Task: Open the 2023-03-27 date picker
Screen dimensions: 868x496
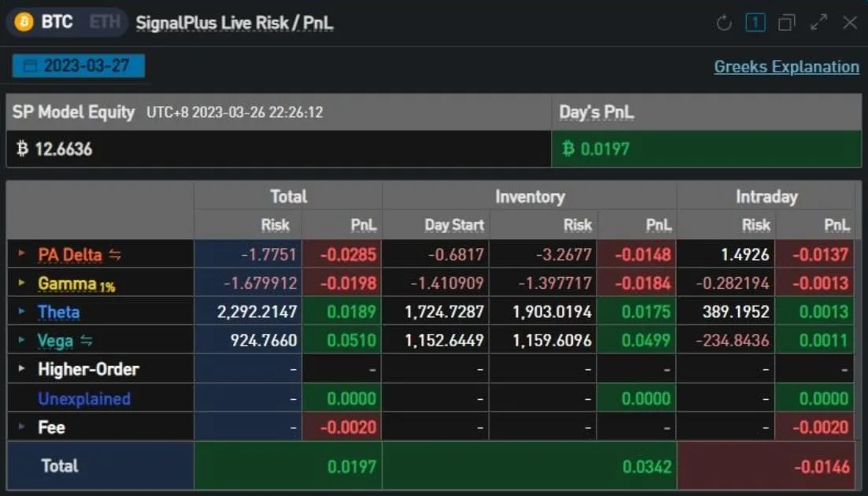Action: point(79,66)
